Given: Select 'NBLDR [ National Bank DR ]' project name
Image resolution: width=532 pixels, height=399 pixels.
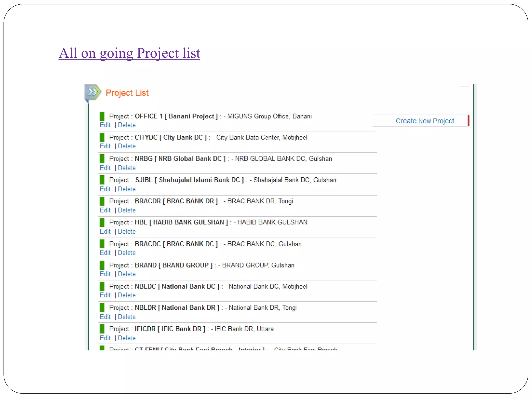Looking at the screenshot, I should coord(177,308).
